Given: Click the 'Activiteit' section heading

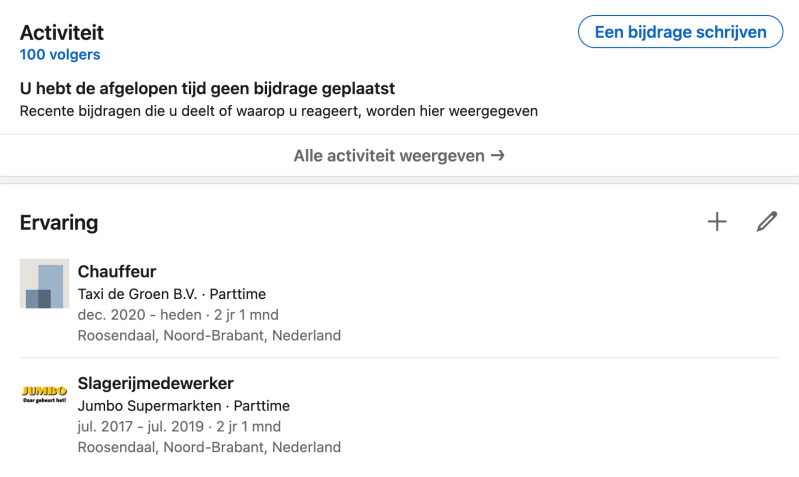Looking at the screenshot, I should tap(62, 33).
